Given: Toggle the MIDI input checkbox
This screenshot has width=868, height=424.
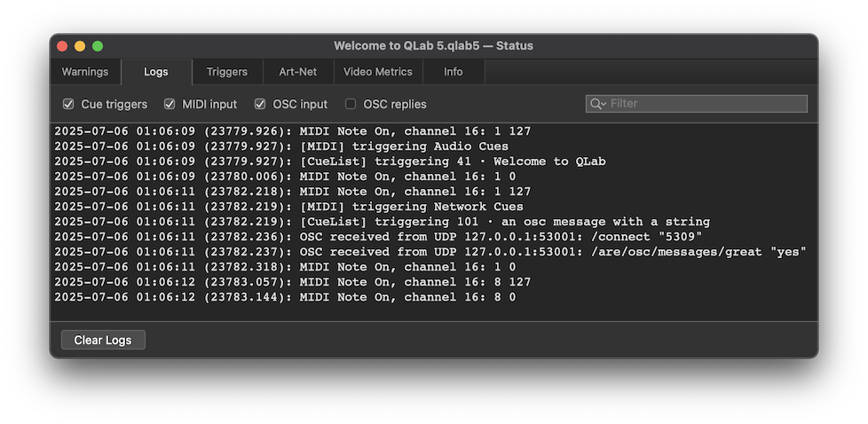Looking at the screenshot, I should [170, 104].
